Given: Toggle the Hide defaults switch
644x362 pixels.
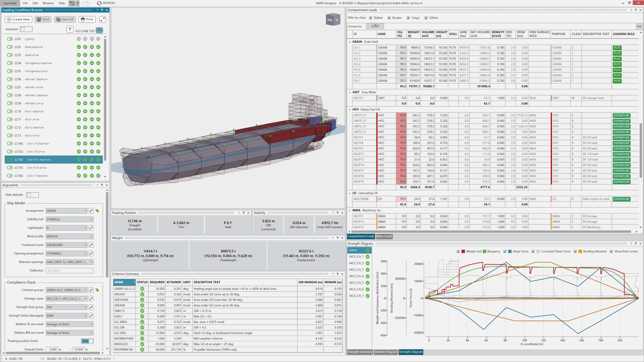Looking at the screenshot, I should coord(33,195).
